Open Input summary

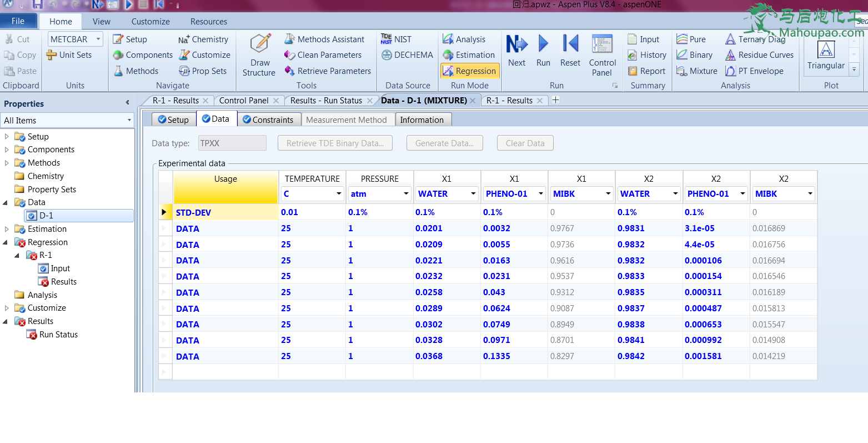tap(643, 39)
